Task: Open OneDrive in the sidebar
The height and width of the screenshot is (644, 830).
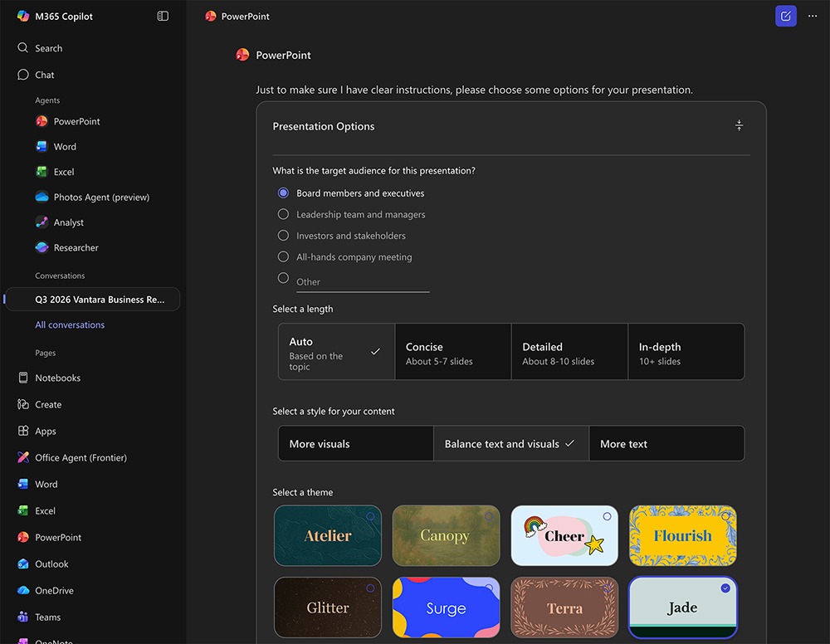Action: (54, 591)
